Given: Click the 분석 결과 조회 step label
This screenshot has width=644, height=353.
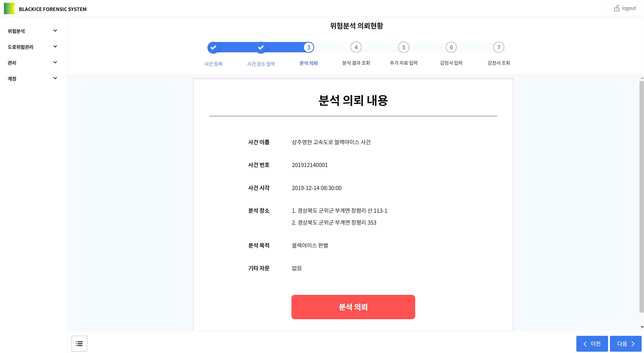Looking at the screenshot, I should [356, 63].
